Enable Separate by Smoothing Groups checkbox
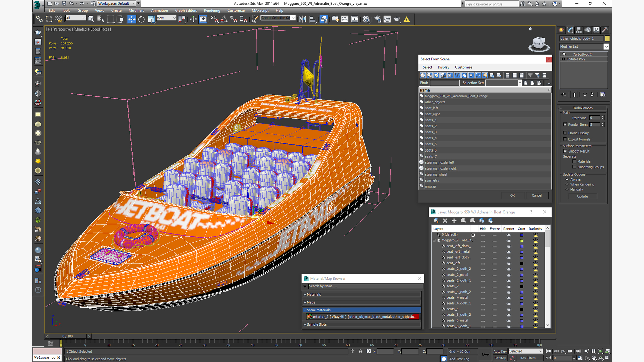644x362 pixels. [574, 167]
